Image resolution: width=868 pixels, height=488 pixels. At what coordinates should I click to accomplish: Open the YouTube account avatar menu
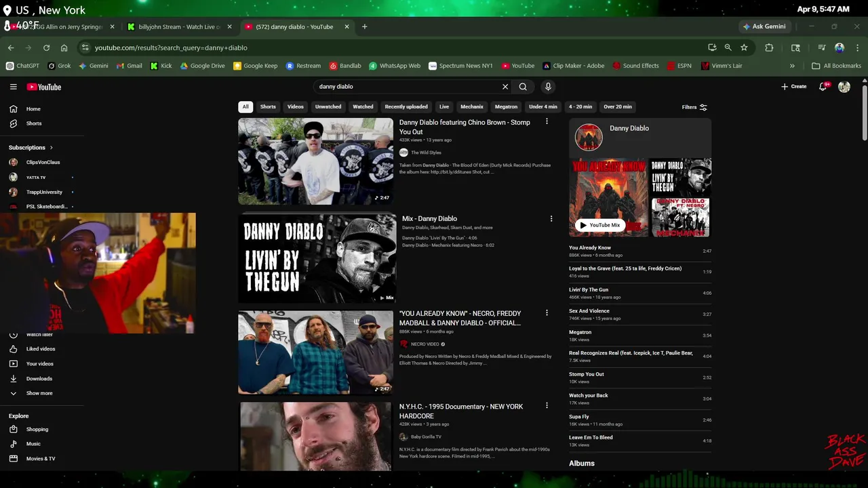pyautogui.click(x=844, y=87)
